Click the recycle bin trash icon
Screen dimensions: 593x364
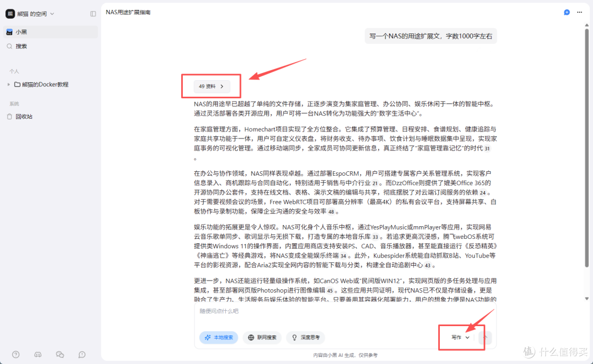[x=9, y=116]
